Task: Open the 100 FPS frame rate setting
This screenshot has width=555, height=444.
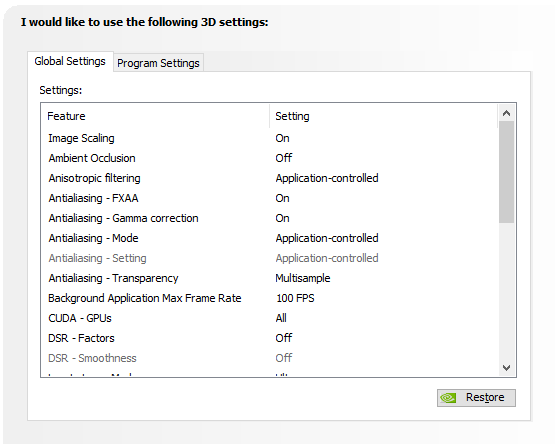Action: 295,298
